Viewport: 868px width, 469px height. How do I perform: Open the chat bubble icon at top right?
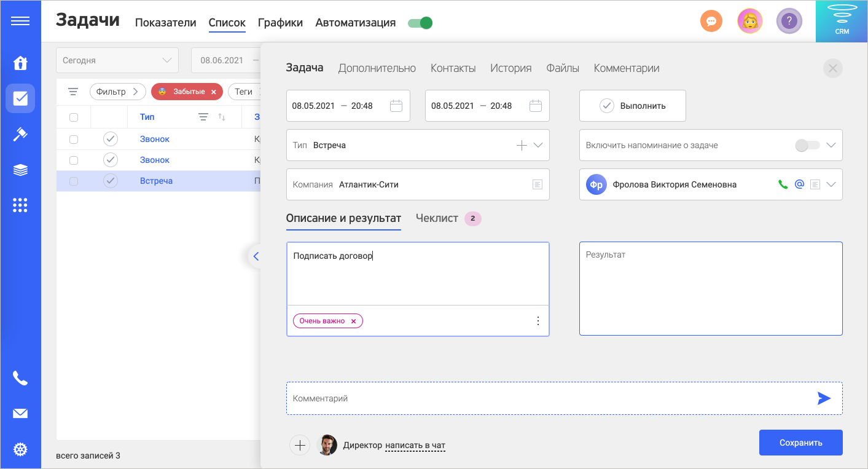tap(711, 20)
